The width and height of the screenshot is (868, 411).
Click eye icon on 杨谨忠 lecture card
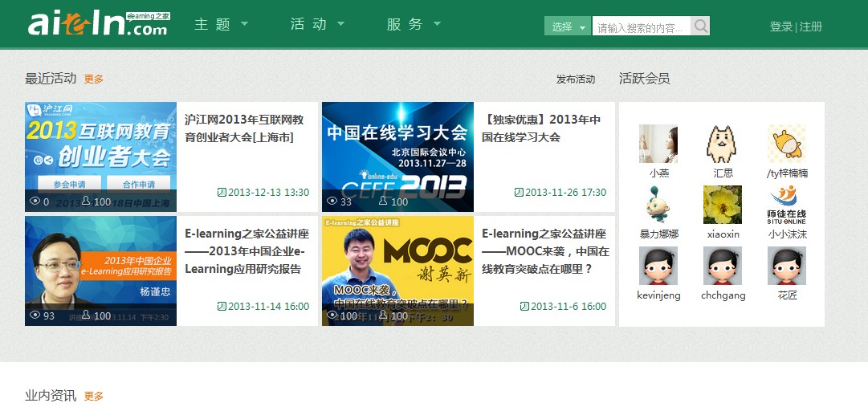click(35, 315)
